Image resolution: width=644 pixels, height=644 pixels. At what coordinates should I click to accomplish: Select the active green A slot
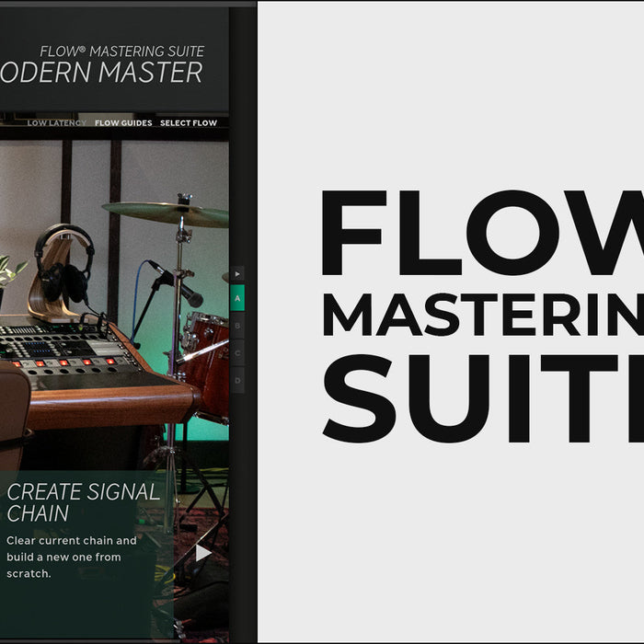click(237, 298)
